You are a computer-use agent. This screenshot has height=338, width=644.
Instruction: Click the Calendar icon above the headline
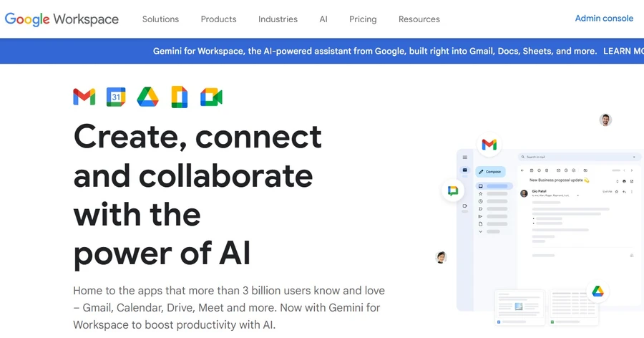116,97
